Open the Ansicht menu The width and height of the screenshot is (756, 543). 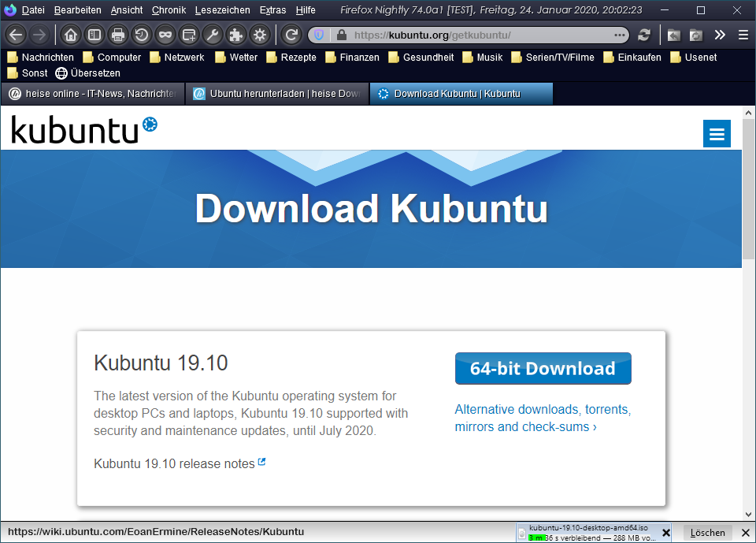127,10
